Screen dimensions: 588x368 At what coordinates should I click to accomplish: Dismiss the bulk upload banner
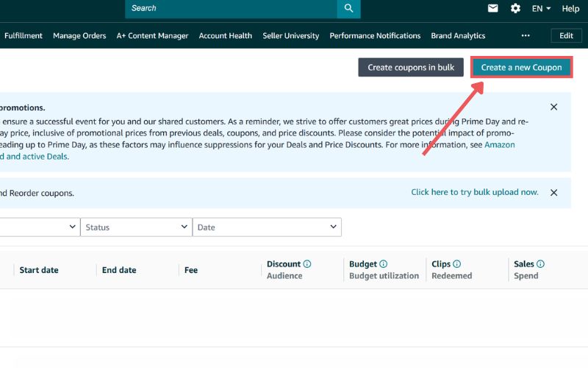tap(553, 193)
